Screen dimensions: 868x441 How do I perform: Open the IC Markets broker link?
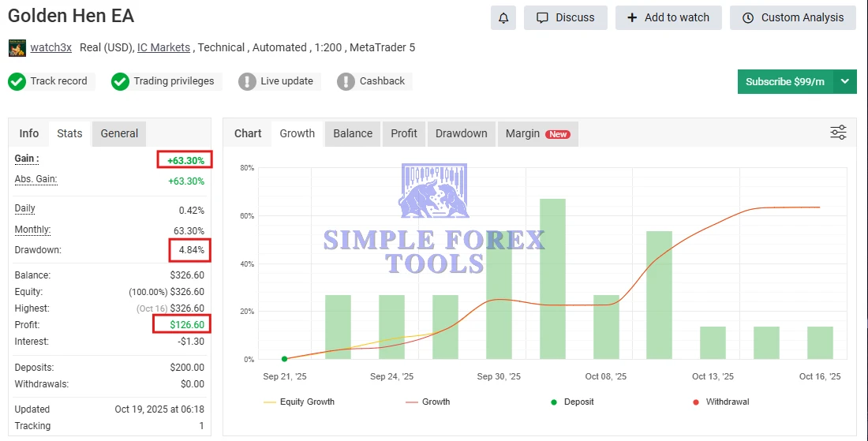pyautogui.click(x=163, y=47)
